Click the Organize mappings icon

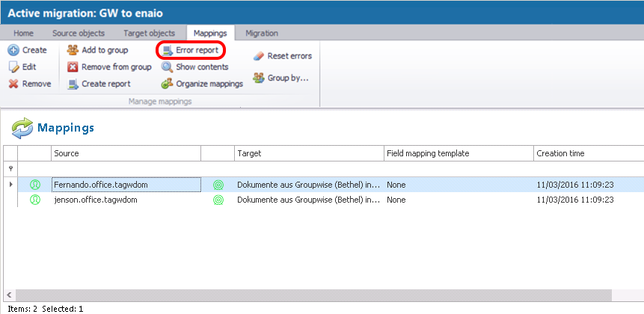point(167,84)
